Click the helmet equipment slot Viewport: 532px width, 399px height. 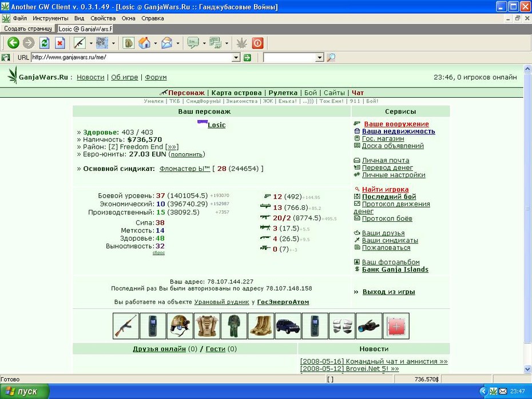click(x=180, y=326)
